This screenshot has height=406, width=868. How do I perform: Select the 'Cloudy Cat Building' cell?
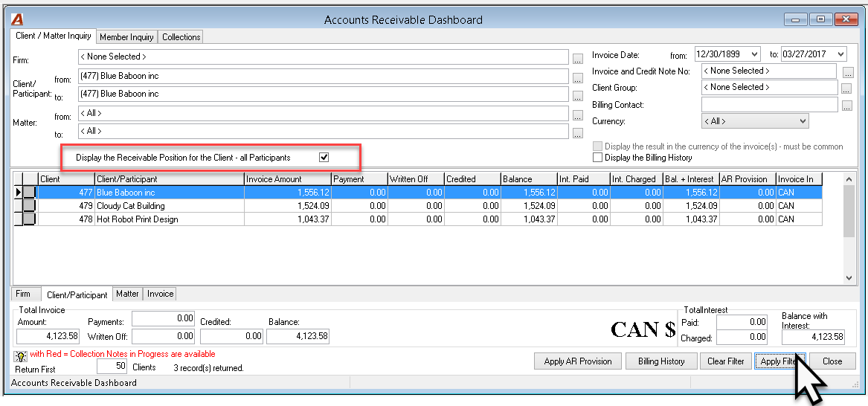(170, 206)
